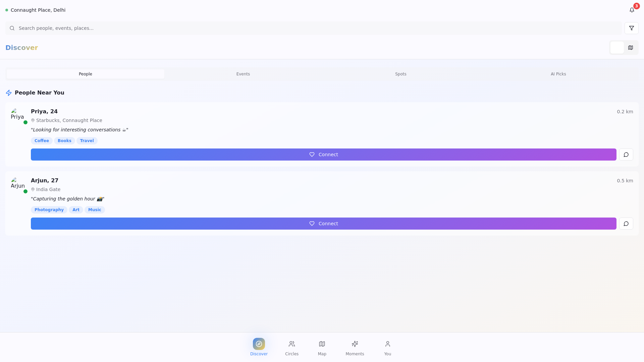
Task: Open Moments from bottom navigation
Action: pyautogui.click(x=355, y=348)
